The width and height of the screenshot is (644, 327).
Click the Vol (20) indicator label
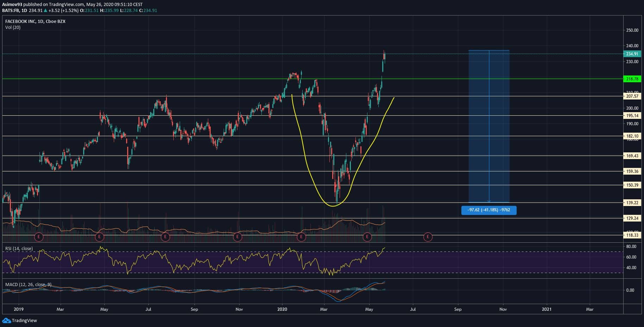[13, 27]
